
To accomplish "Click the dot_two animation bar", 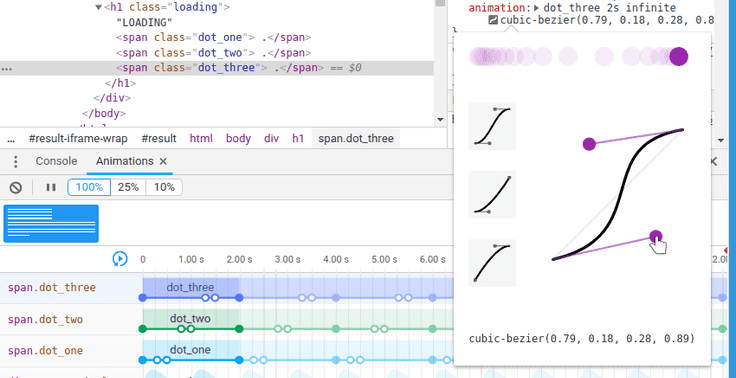I will 191,318.
